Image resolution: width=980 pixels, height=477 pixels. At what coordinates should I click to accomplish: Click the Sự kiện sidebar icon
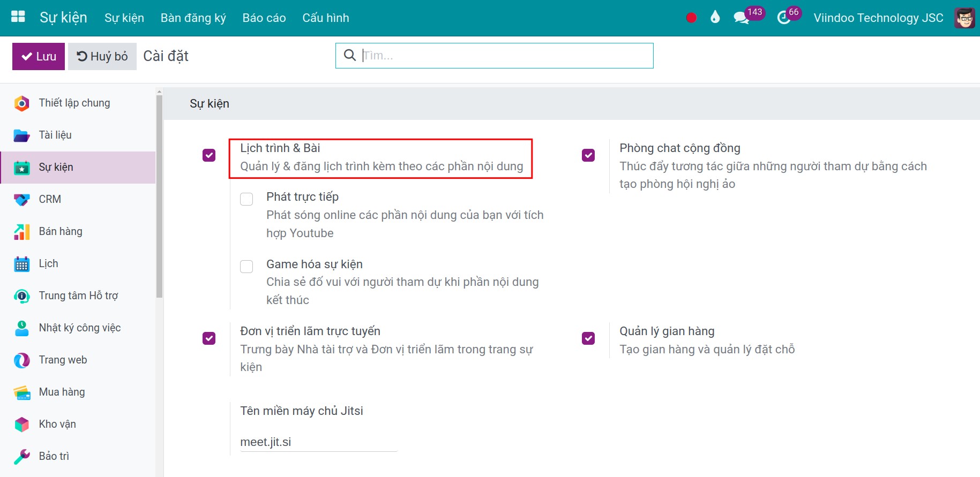coord(21,168)
